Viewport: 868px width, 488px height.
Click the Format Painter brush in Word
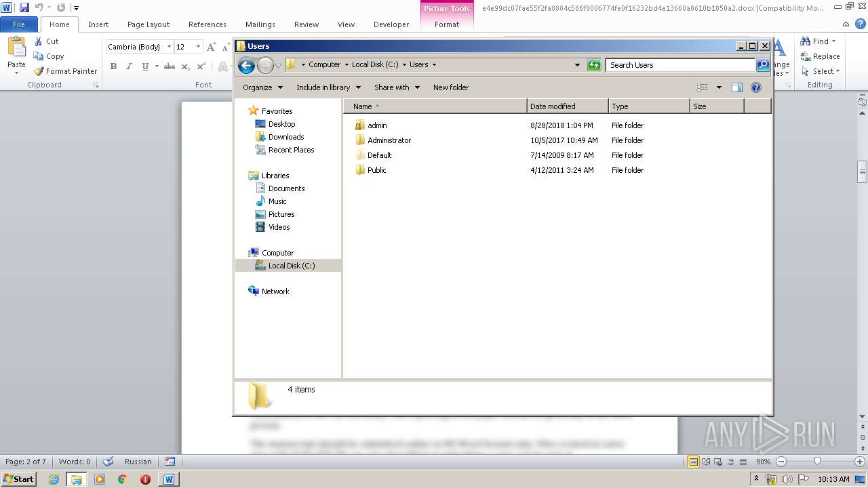[x=65, y=71]
